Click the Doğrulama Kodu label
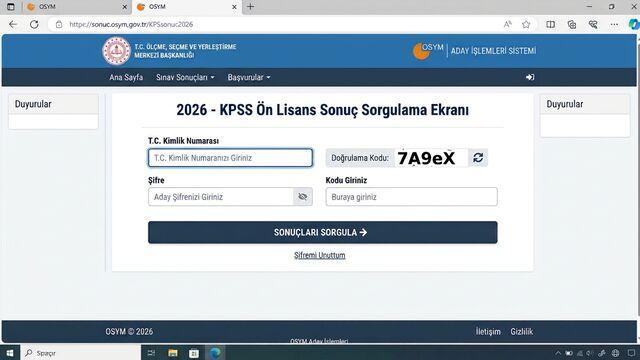 [x=360, y=158]
